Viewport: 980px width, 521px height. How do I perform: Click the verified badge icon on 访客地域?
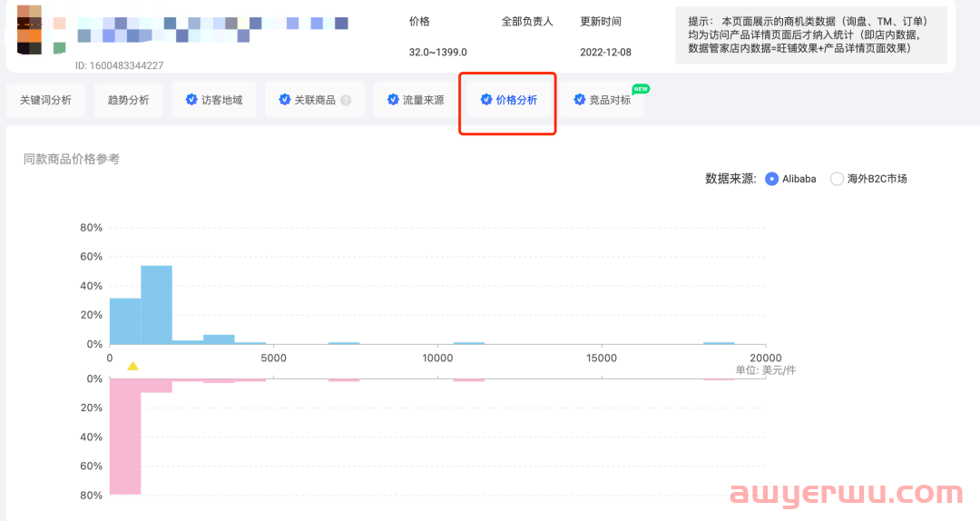191,100
